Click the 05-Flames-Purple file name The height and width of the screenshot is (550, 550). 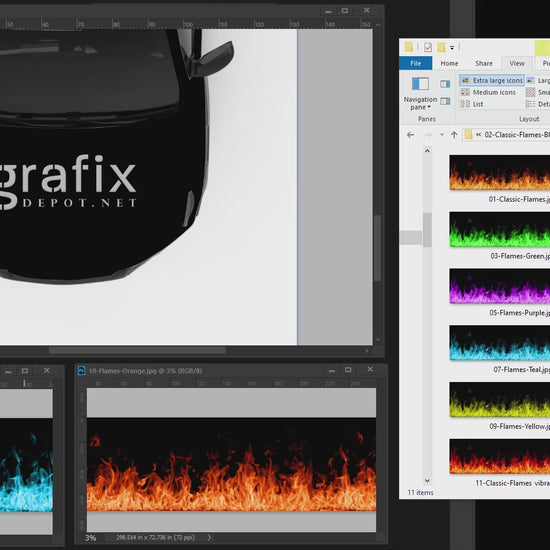pyautogui.click(x=519, y=313)
